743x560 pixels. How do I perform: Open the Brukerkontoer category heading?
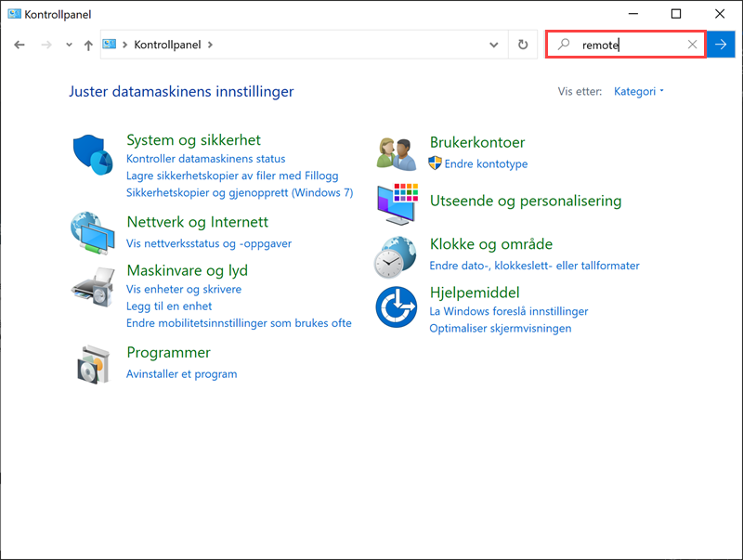pyautogui.click(x=477, y=142)
